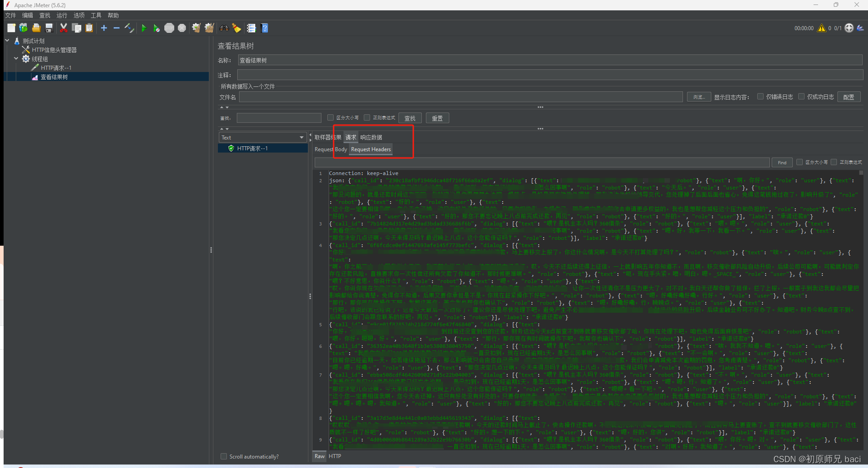Viewport: 868px width, 468px height.
Task: Create a new test plan with New icon
Action: click(x=11, y=28)
